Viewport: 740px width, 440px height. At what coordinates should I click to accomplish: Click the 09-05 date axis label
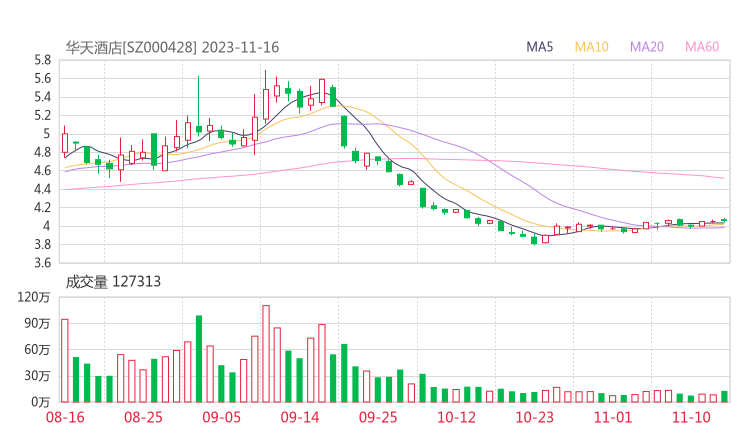click(222, 417)
